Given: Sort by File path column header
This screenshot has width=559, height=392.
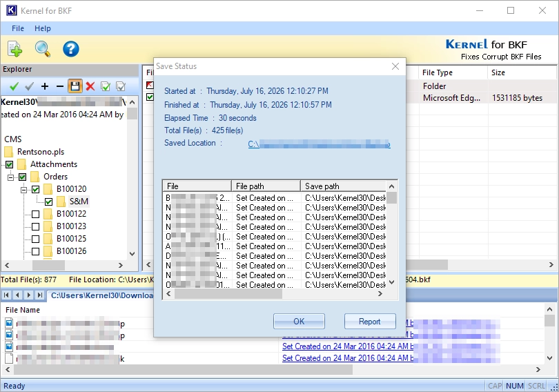Looking at the screenshot, I should [x=266, y=186].
